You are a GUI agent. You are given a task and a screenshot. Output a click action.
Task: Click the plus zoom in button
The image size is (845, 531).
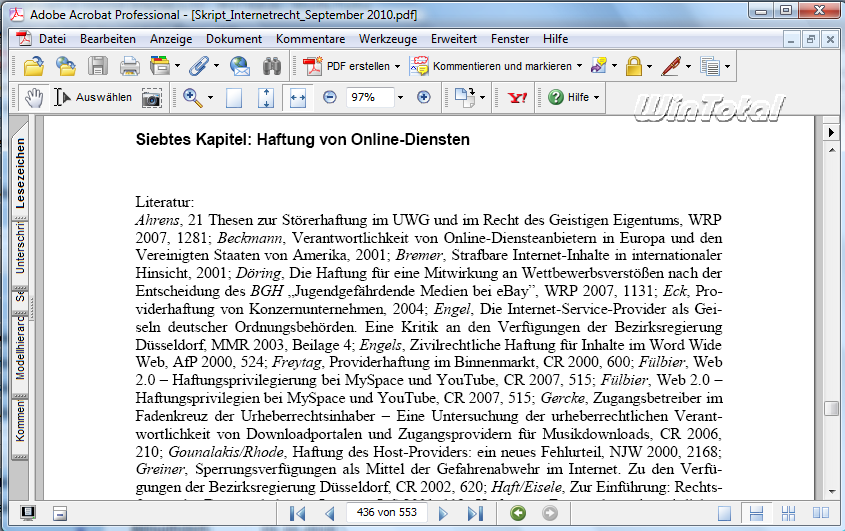click(424, 98)
